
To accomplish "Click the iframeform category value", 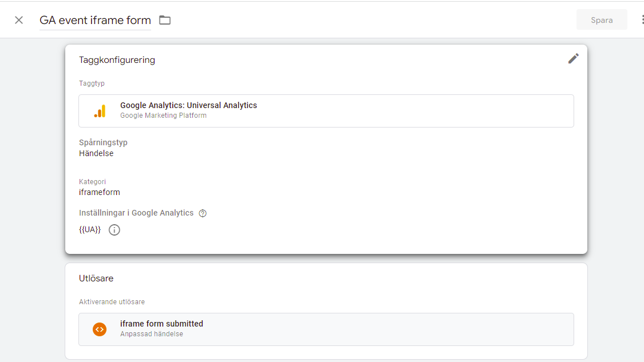I will (100, 192).
